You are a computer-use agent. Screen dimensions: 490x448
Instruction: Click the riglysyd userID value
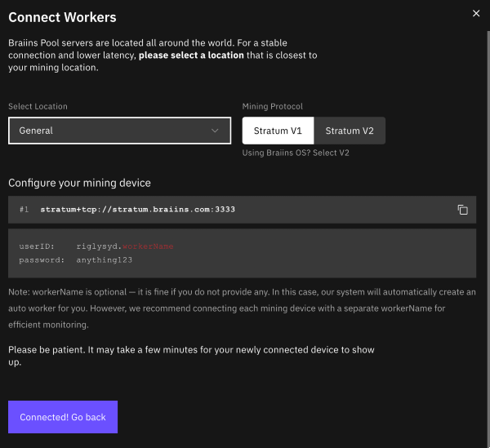click(x=97, y=246)
